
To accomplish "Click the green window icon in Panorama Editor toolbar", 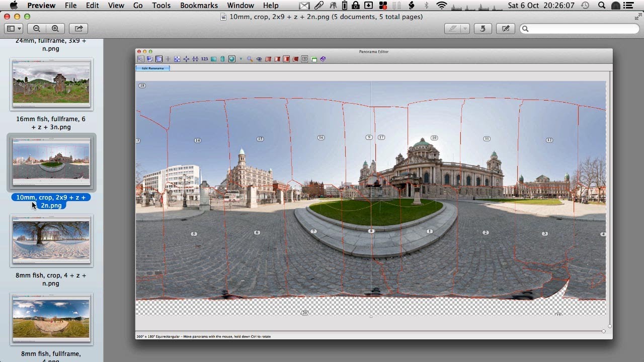I will click(x=314, y=59).
